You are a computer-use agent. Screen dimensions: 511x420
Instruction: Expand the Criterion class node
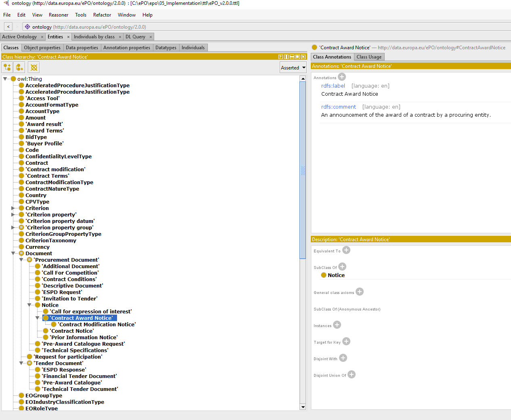click(x=13, y=208)
